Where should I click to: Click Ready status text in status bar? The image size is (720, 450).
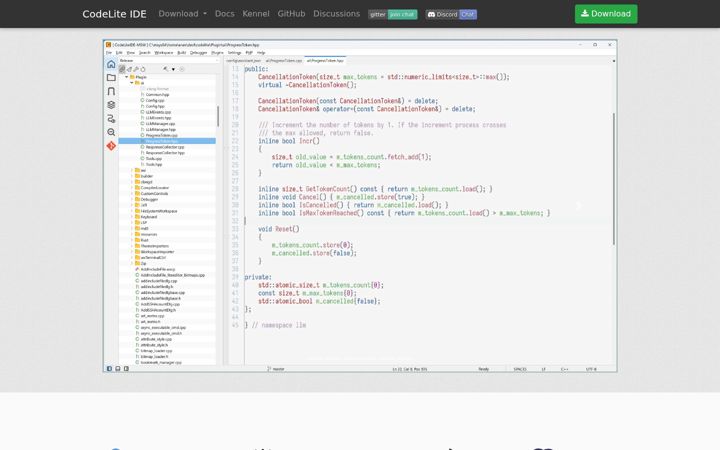pos(484,369)
